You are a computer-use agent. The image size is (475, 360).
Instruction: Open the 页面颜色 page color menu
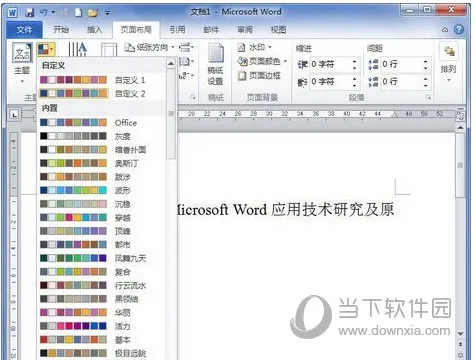point(262,61)
